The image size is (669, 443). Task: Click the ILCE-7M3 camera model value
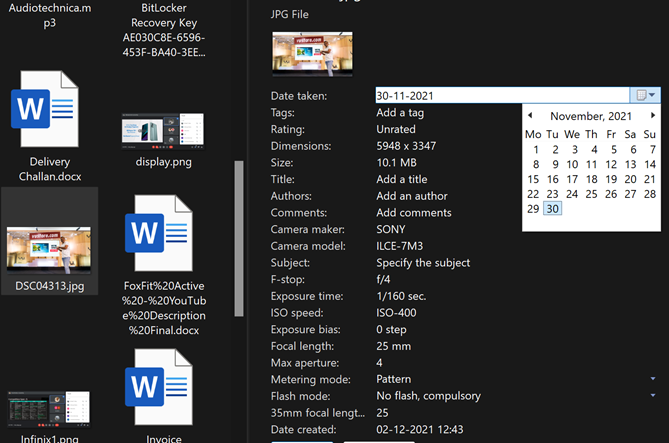click(399, 246)
